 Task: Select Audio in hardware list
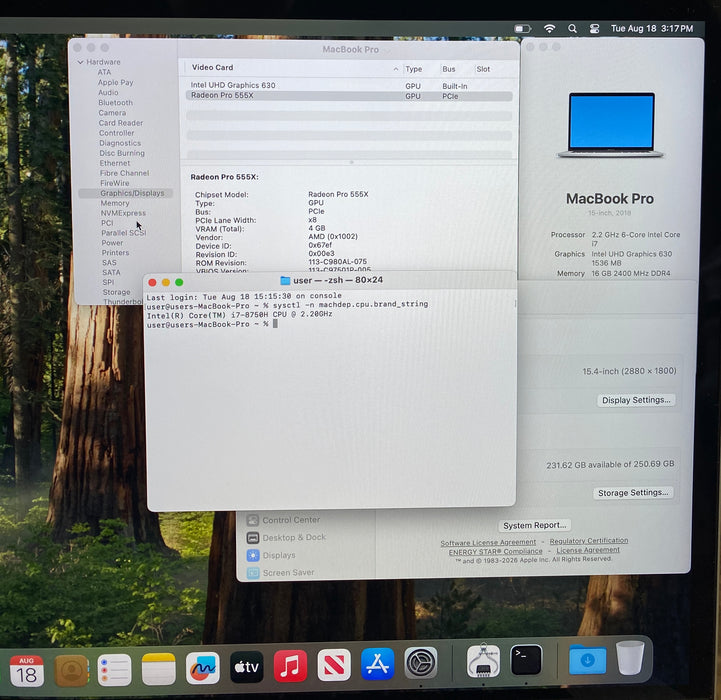pos(108,92)
